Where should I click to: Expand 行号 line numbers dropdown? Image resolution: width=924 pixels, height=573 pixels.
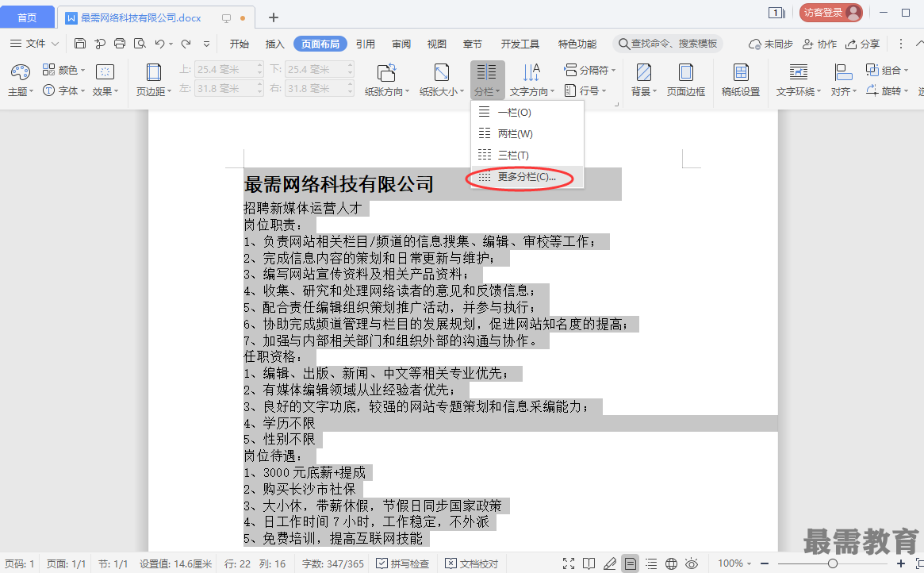[x=604, y=90]
